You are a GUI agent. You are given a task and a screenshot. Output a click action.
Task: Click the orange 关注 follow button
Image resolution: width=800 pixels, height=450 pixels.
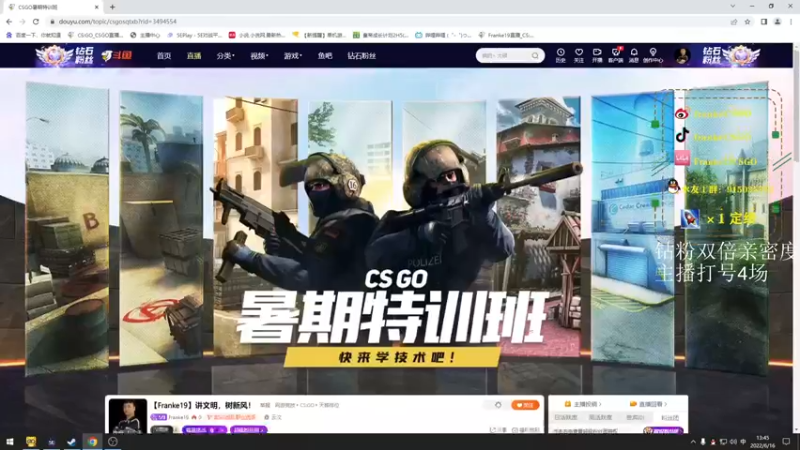[525, 405]
